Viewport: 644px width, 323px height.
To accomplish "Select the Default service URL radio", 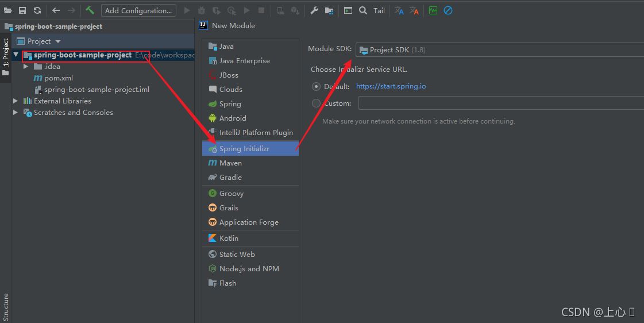I will click(x=316, y=86).
